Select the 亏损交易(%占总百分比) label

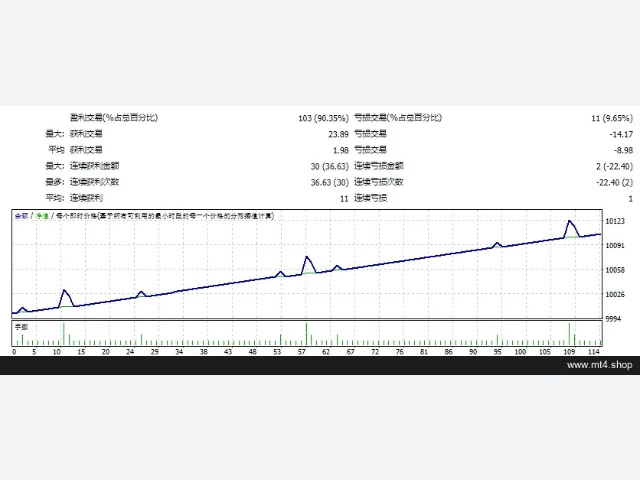398,118
